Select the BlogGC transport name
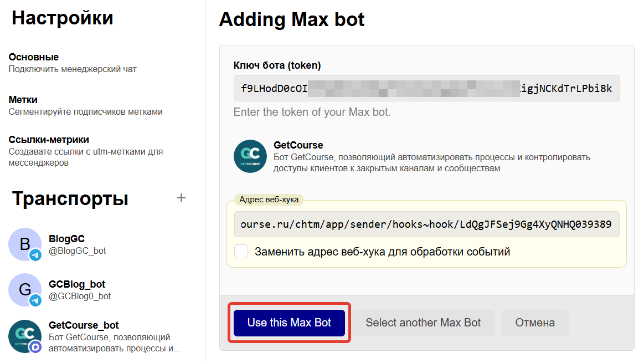The width and height of the screenshot is (644, 363). (66, 239)
